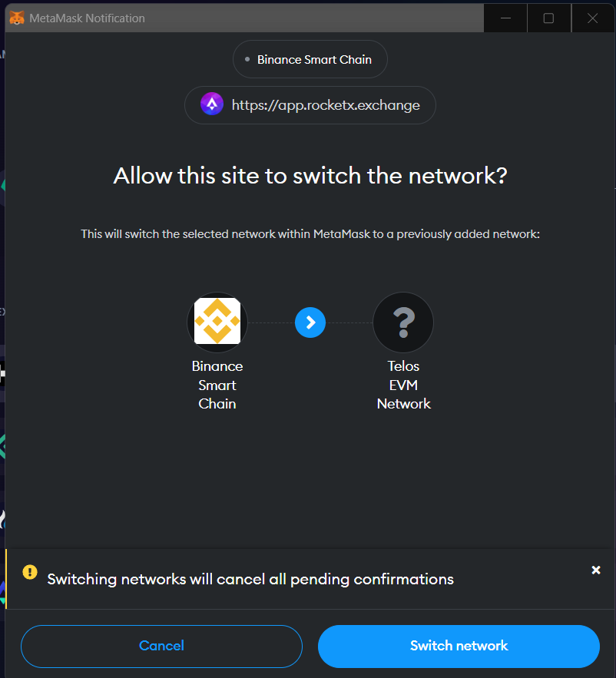Click the gray status dot beside Binance Smart Chain
This screenshot has height=678, width=616.
point(247,59)
